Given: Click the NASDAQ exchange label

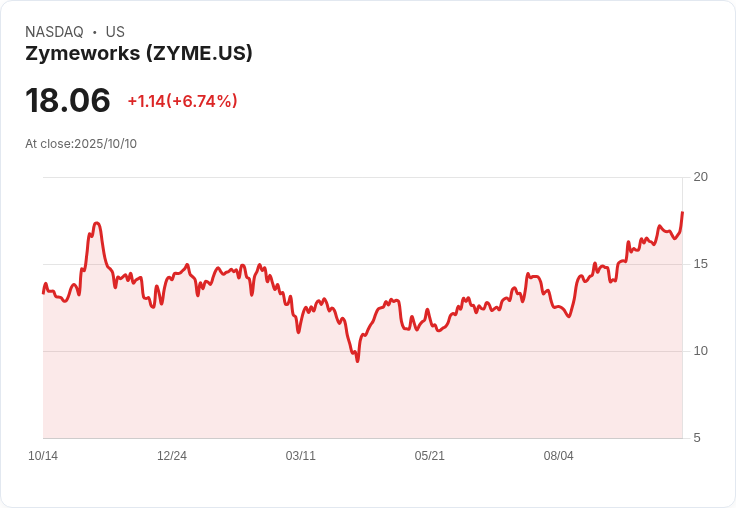Looking at the screenshot, I should (54, 32).
